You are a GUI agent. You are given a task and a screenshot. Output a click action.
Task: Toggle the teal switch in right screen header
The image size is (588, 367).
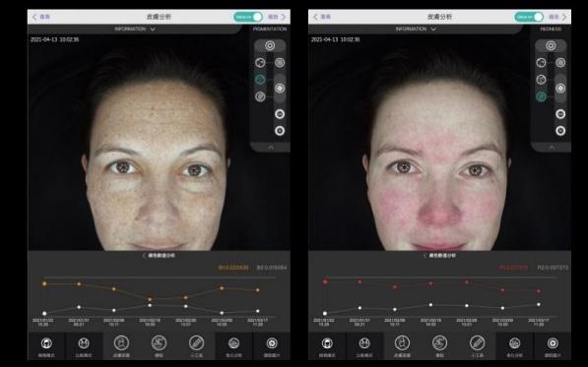click(529, 17)
